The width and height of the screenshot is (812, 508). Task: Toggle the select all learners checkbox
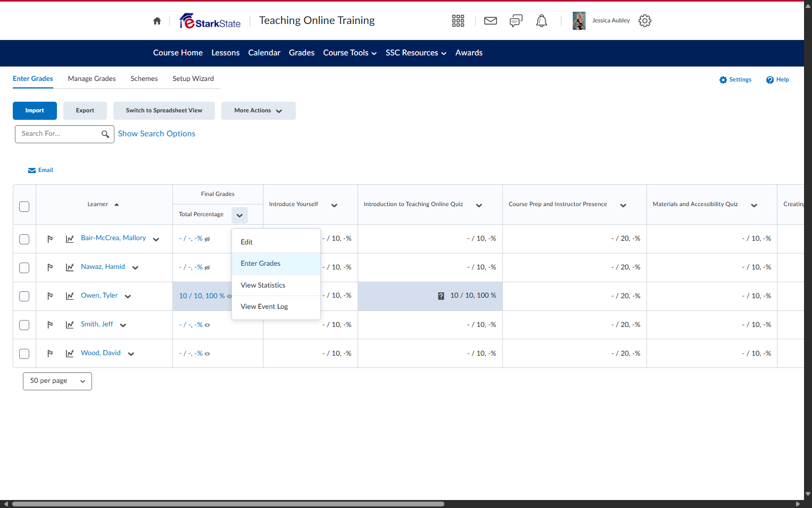tap(24, 207)
